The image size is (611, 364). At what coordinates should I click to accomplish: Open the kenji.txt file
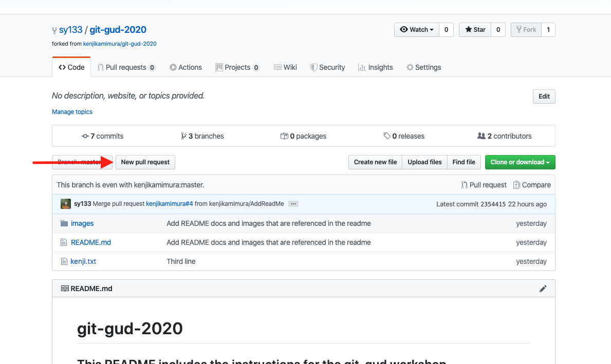83,261
